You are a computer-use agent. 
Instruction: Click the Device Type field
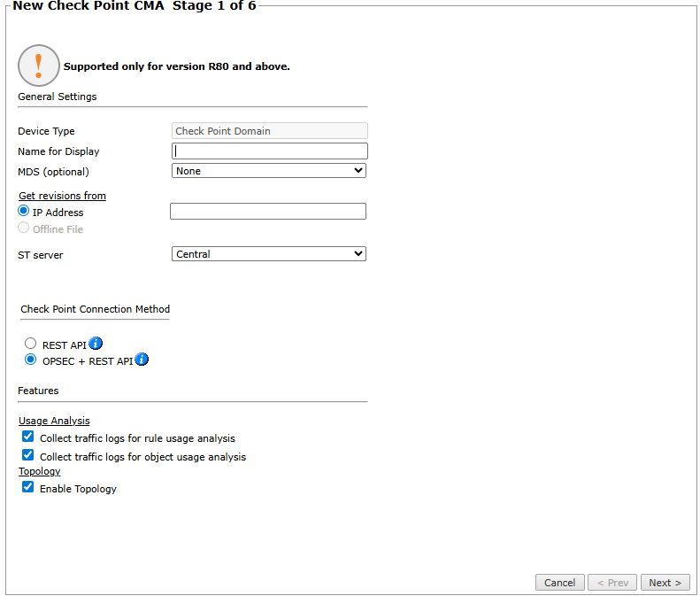269,131
